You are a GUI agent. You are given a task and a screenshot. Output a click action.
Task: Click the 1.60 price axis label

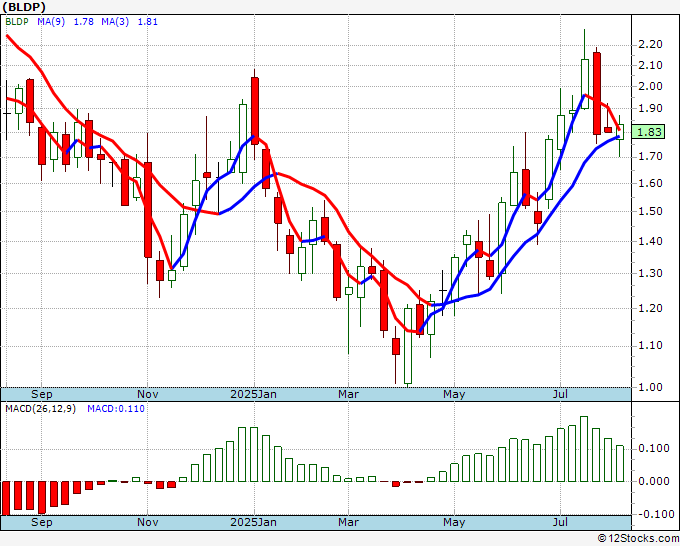[x=650, y=183]
